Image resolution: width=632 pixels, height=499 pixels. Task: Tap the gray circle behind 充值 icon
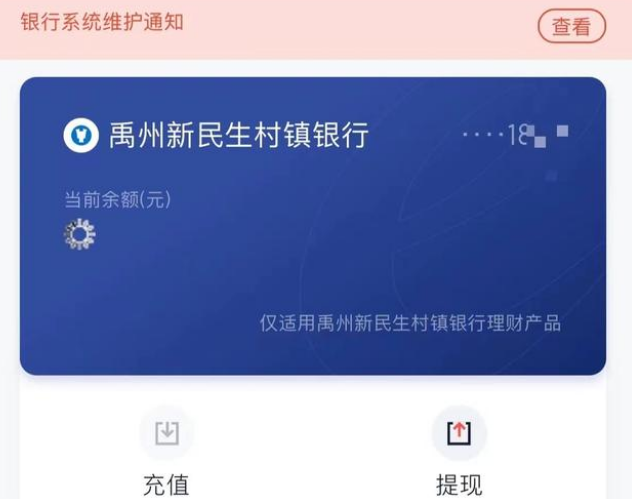click(x=167, y=433)
